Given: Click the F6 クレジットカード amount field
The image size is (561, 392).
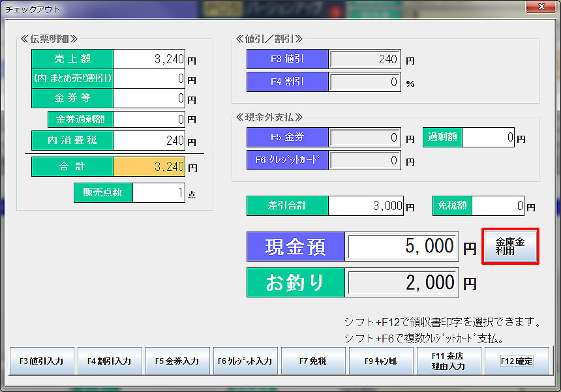Looking at the screenshot, I should click(365, 160).
